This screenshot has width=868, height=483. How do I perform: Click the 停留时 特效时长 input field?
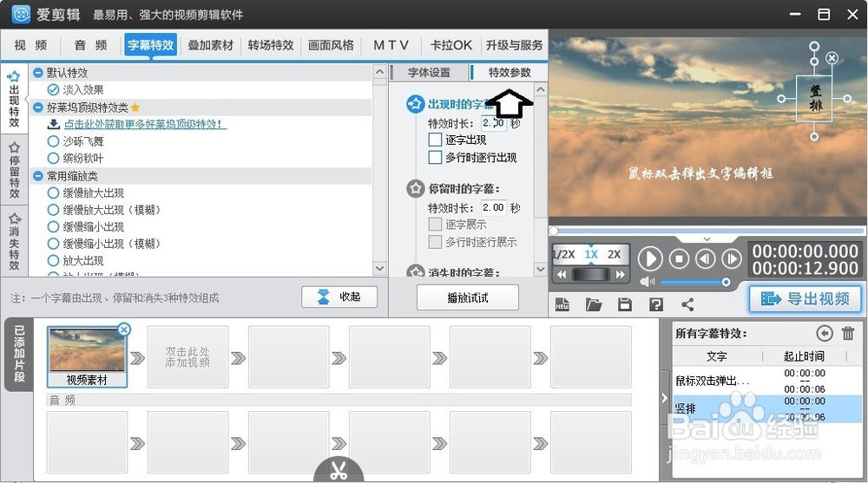494,207
